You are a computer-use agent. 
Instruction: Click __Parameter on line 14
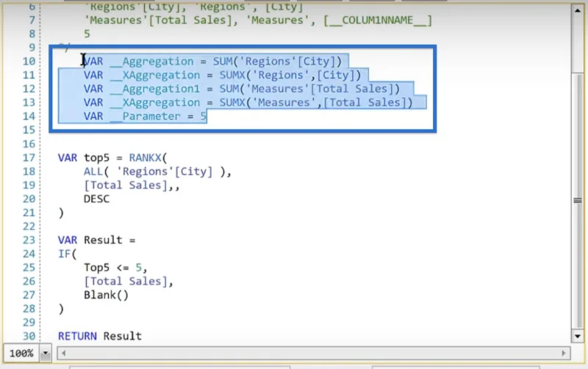point(145,116)
